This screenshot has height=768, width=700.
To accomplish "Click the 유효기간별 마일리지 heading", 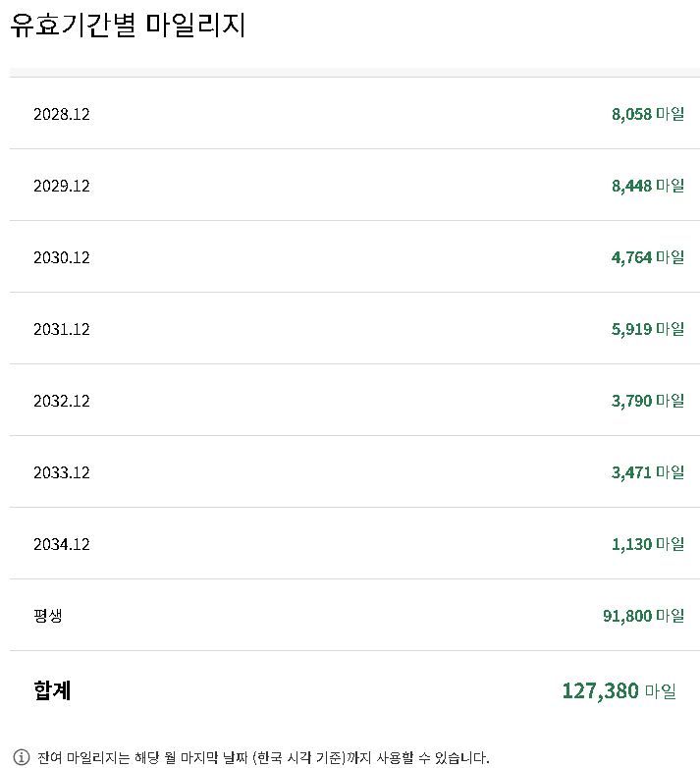I will pyautogui.click(x=128, y=25).
